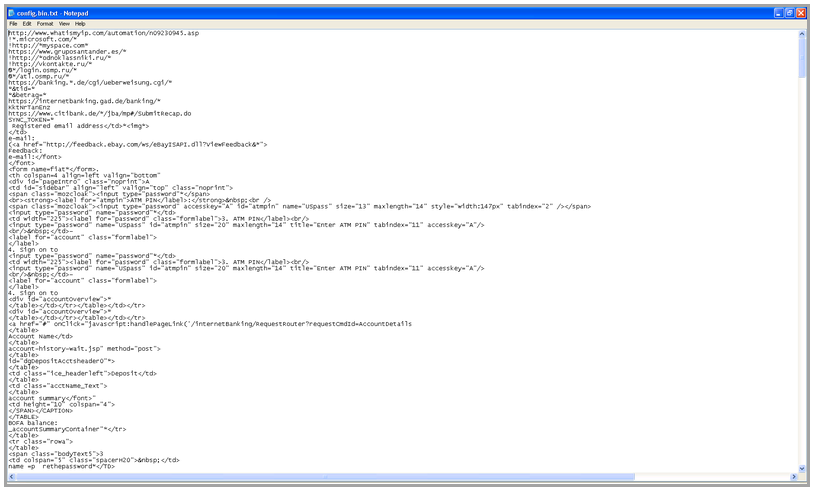
Task: Click the '@*/atl.osmp.ru/*' line
Action: pos(39,76)
